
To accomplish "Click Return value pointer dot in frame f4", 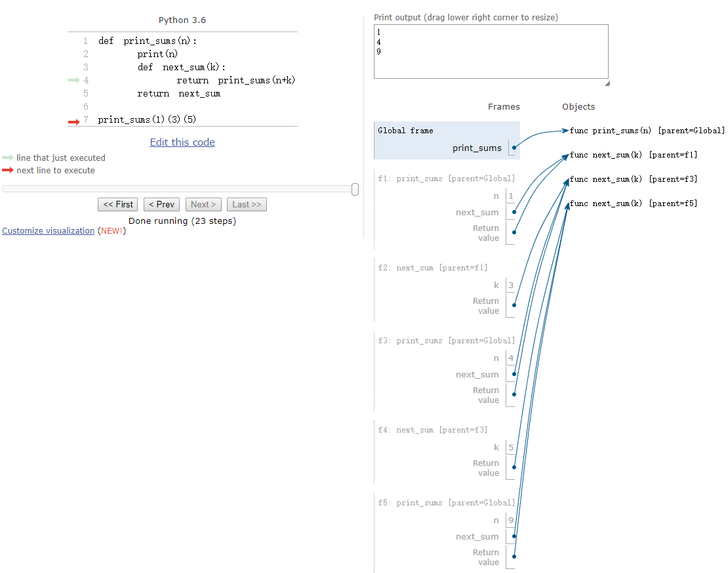I will click(x=514, y=467).
